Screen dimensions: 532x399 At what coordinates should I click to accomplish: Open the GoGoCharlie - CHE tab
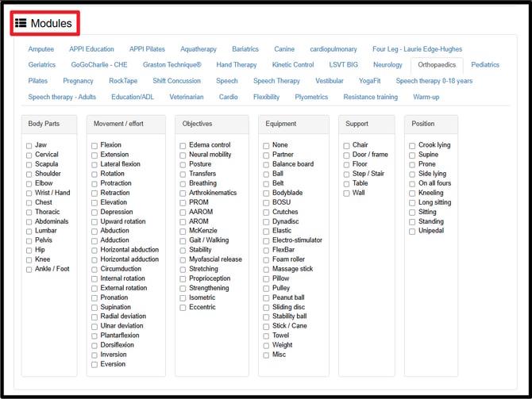[99, 65]
